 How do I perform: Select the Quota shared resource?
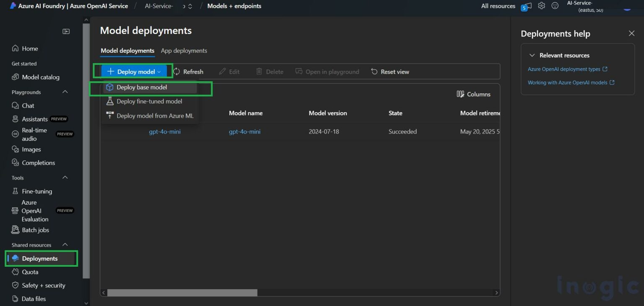(30, 272)
